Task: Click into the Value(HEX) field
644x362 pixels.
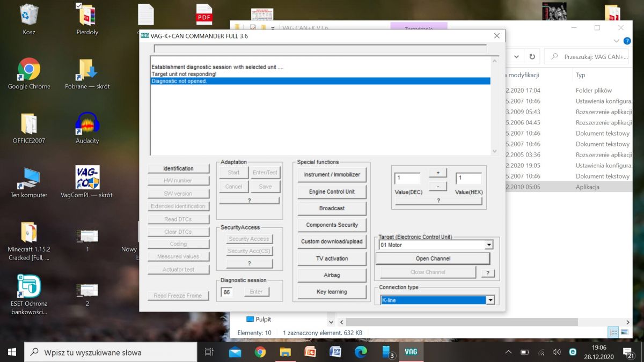Action: [469, 178]
